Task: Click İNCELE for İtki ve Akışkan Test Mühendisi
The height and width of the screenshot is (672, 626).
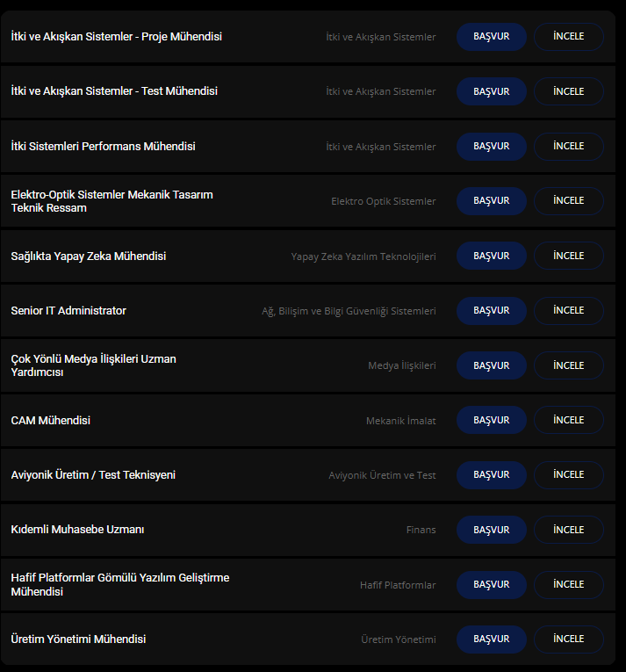Action: 568,91
